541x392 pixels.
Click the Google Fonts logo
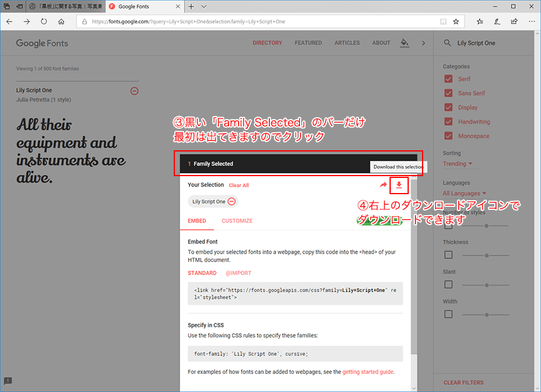[x=42, y=43]
